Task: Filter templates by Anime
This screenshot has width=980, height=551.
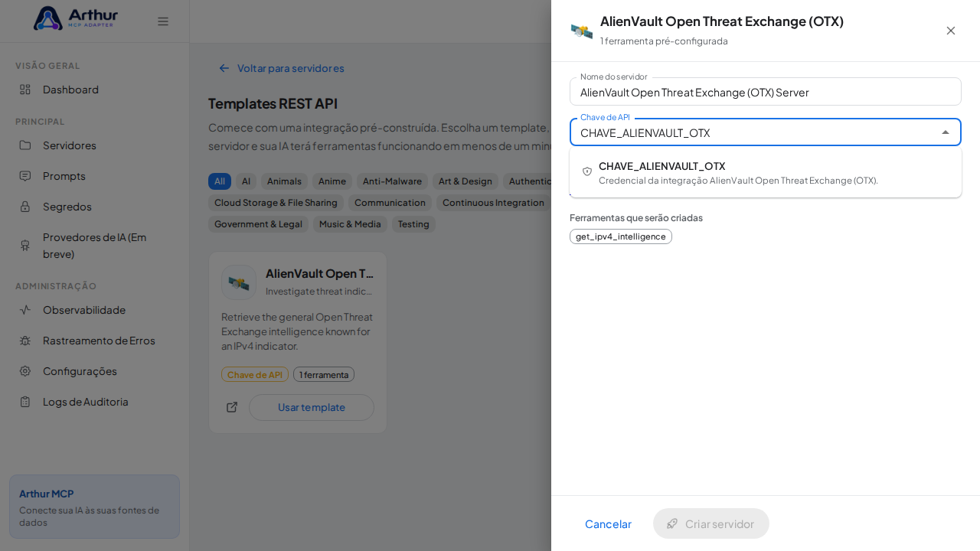Action: [332, 181]
